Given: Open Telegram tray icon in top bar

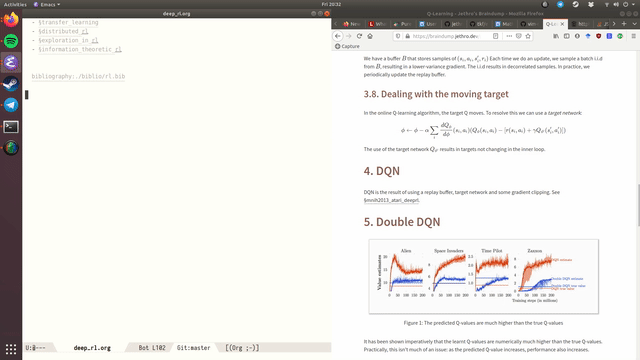Looking at the screenshot, I should 560,4.
